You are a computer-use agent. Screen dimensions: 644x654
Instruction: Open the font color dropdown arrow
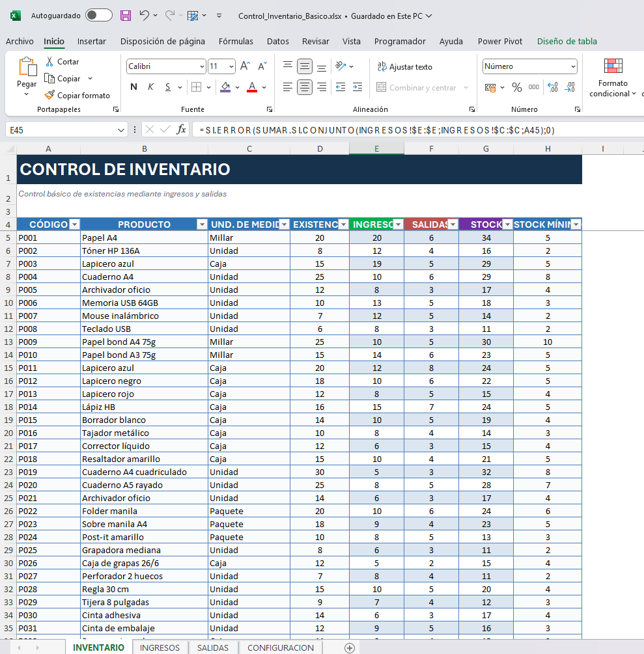264,87
